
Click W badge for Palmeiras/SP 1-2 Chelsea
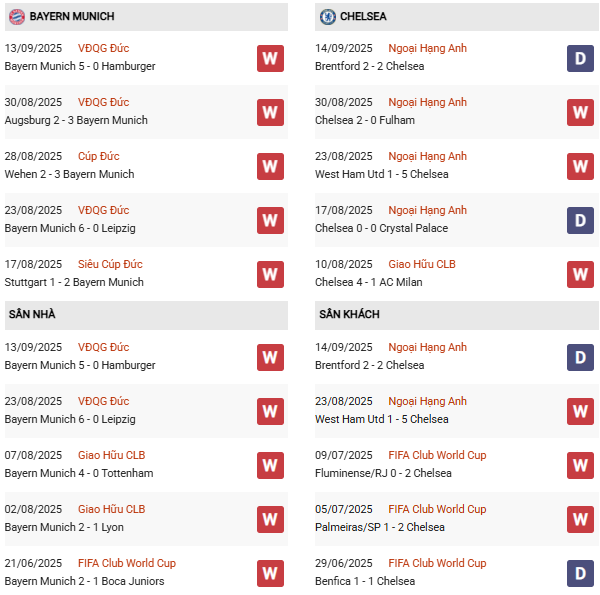[x=580, y=519]
